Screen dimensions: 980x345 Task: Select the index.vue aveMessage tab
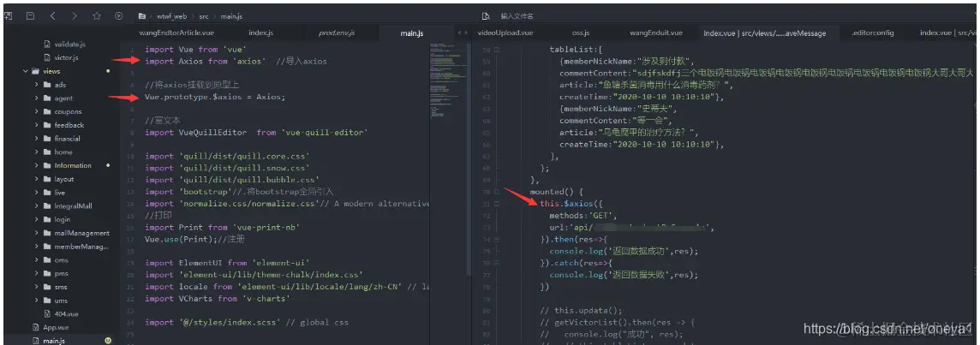point(764,33)
